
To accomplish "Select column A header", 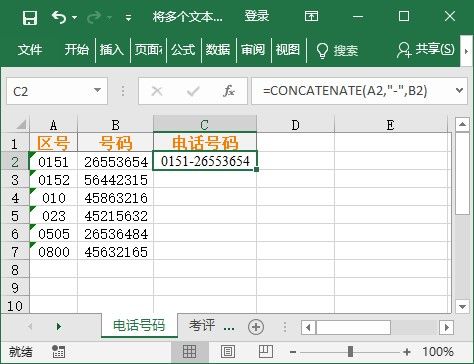I will click(53, 125).
